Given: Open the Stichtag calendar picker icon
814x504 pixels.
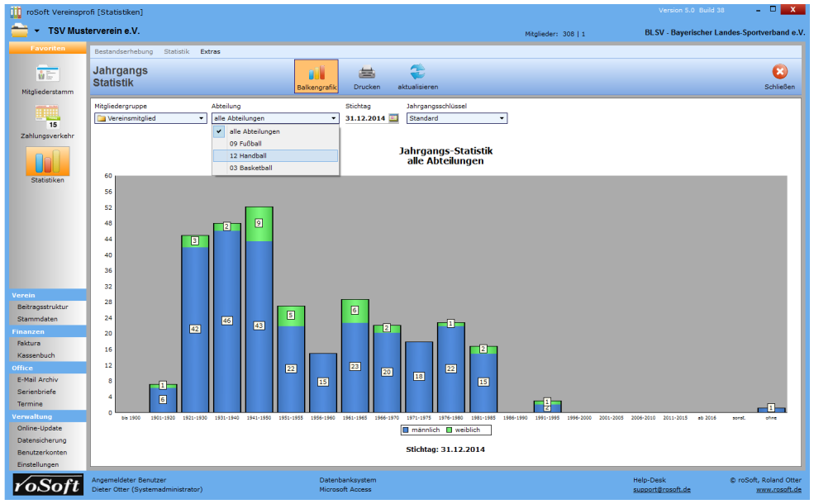Looking at the screenshot, I should (394, 118).
